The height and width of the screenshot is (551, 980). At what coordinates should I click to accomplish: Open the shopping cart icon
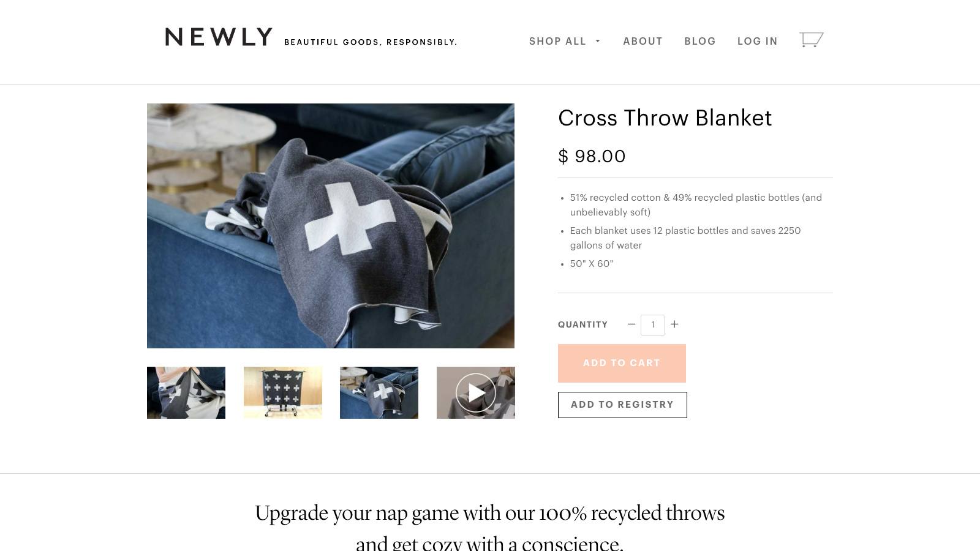pos(811,40)
